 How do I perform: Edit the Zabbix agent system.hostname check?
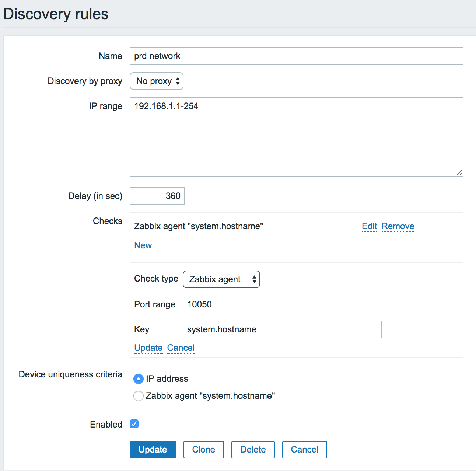(369, 226)
